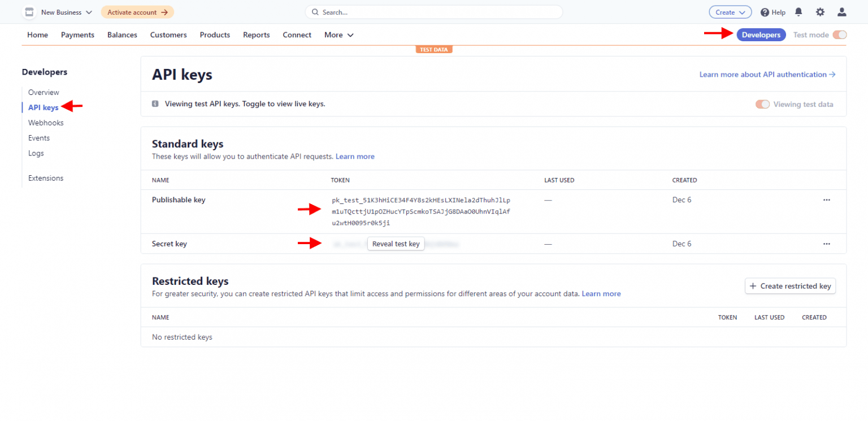Open Learn more link under Standard keys
Screen dimensions: 868x421
(x=355, y=157)
